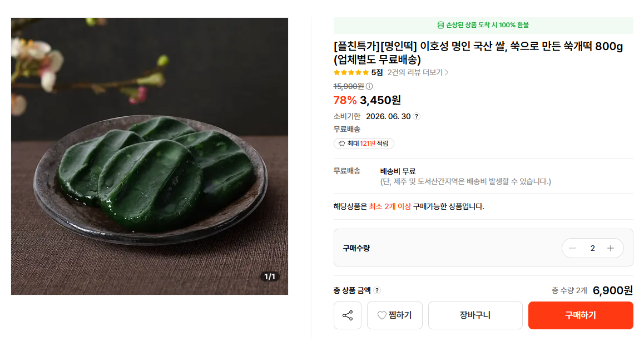644x341 pixels.
Task: Click the main 쑥개떡 product photo
Action: click(x=150, y=156)
